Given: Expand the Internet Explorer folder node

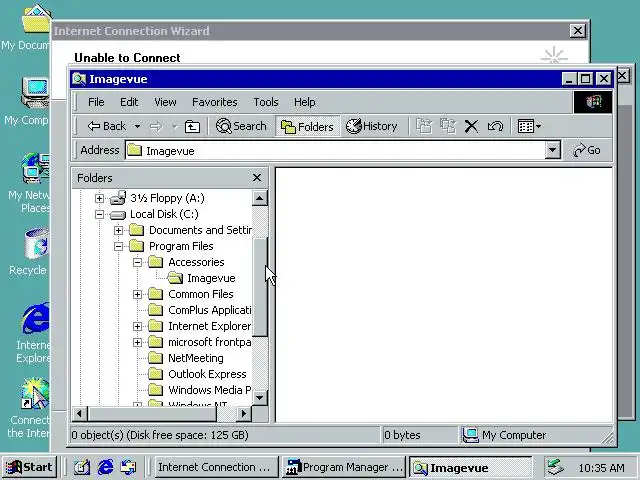Looking at the screenshot, I should (x=138, y=326).
